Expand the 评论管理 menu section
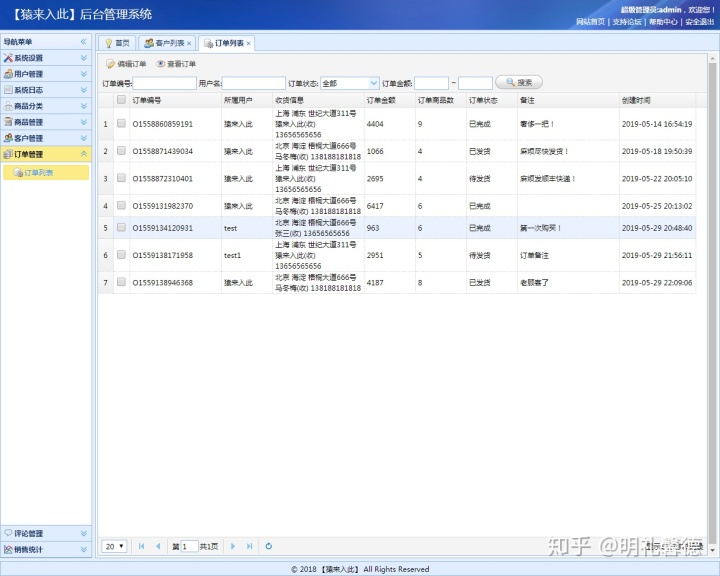The image size is (720, 576). coord(84,533)
